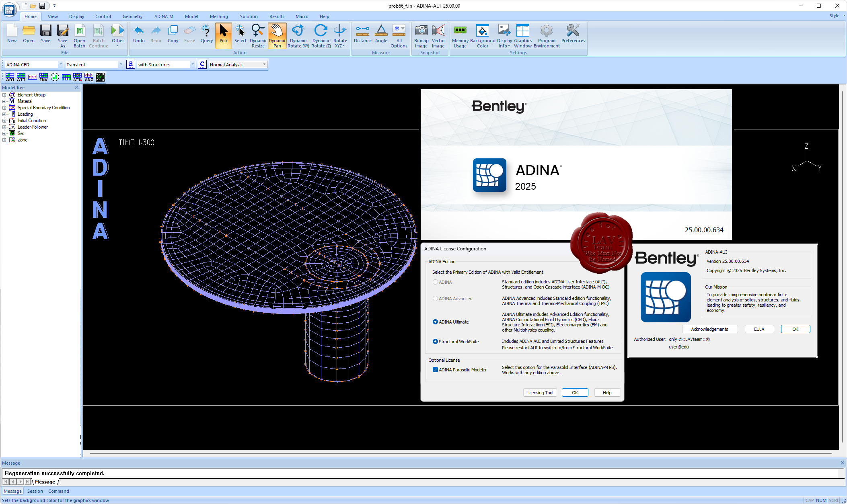Measure with the Angle tool
Viewport: 847px width, 504px height.
(381, 34)
